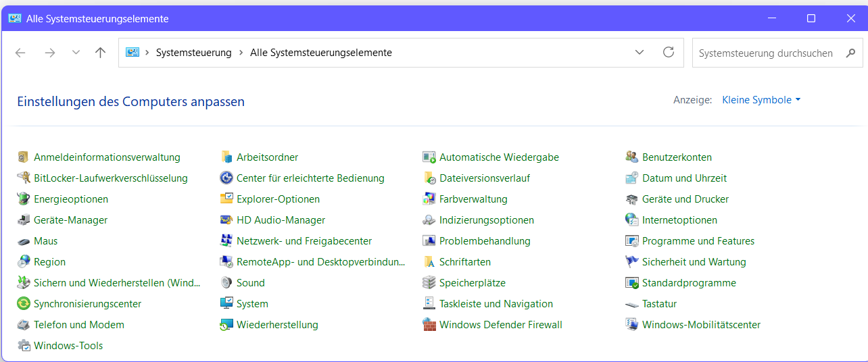Open the Wiederherstellung icon
The height and width of the screenshot is (362, 868).
[x=226, y=325]
